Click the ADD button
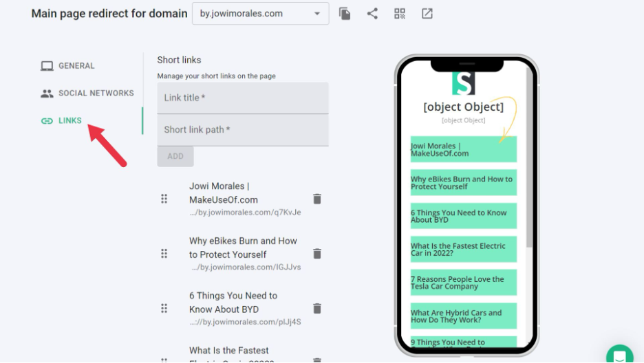Viewport: 644px width, 363px height. pyautogui.click(x=175, y=156)
